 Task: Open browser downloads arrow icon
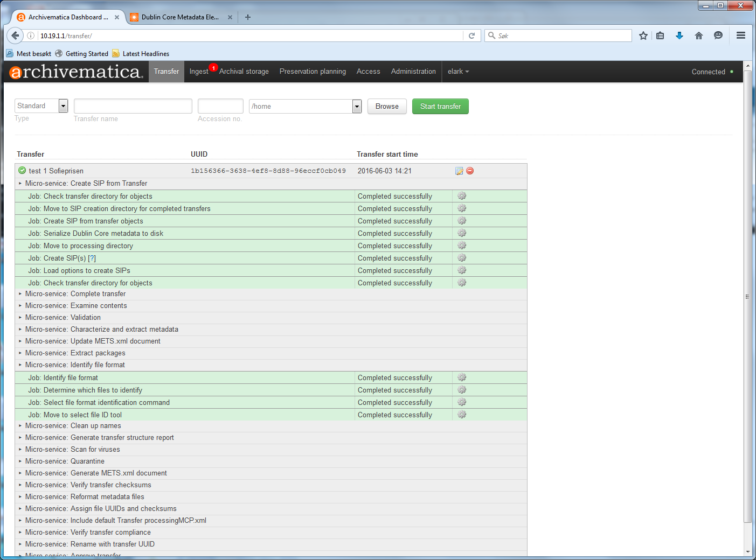[x=679, y=36]
